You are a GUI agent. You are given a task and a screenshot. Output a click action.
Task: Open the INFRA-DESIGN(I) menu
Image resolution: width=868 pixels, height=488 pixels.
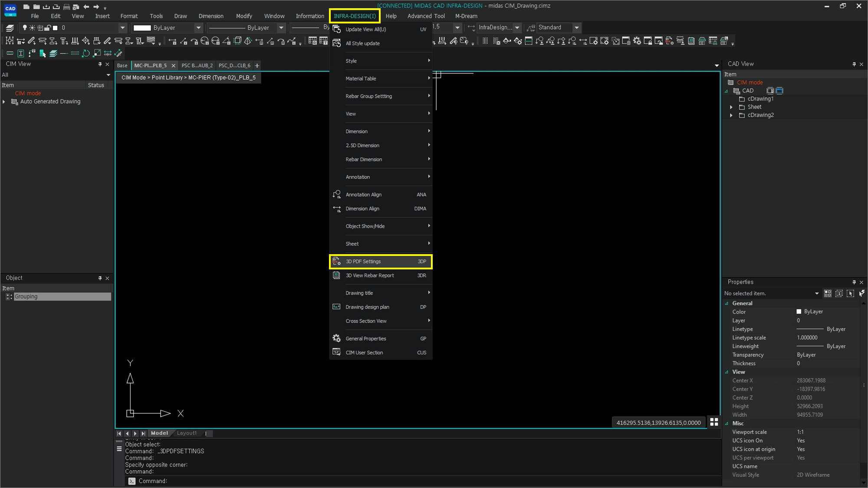click(x=355, y=16)
